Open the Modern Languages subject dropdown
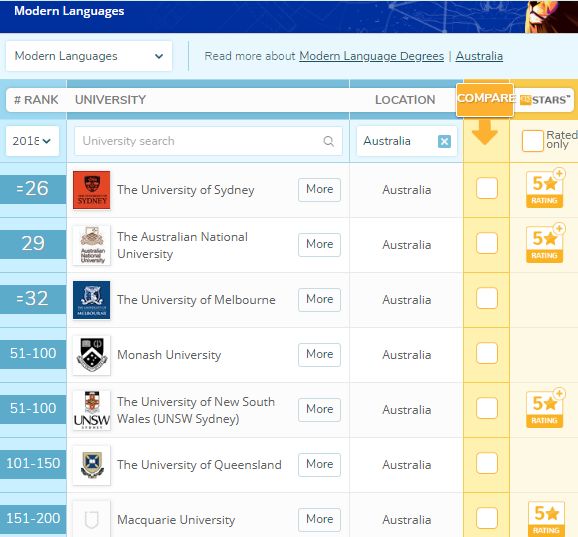The image size is (578, 537). 89,56
